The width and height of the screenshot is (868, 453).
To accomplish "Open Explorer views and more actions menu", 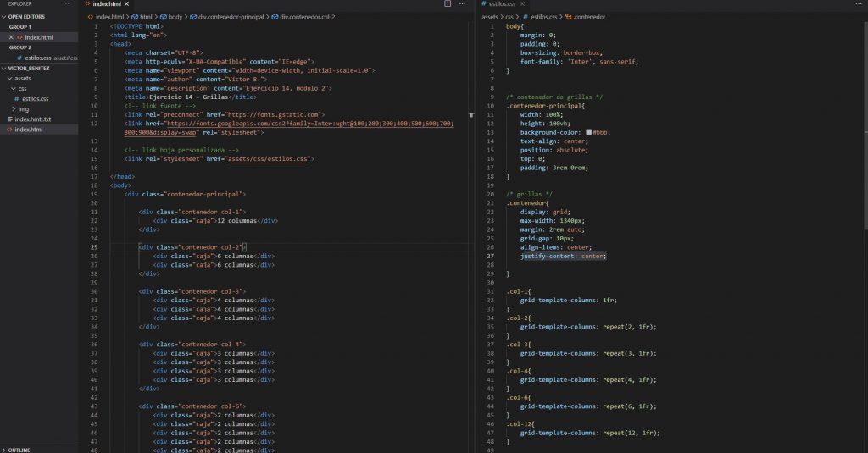I will coord(66,3).
